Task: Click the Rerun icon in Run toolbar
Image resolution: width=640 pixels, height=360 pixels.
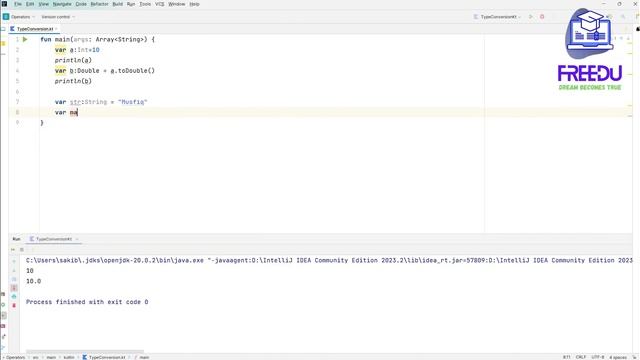Action: click(13, 249)
